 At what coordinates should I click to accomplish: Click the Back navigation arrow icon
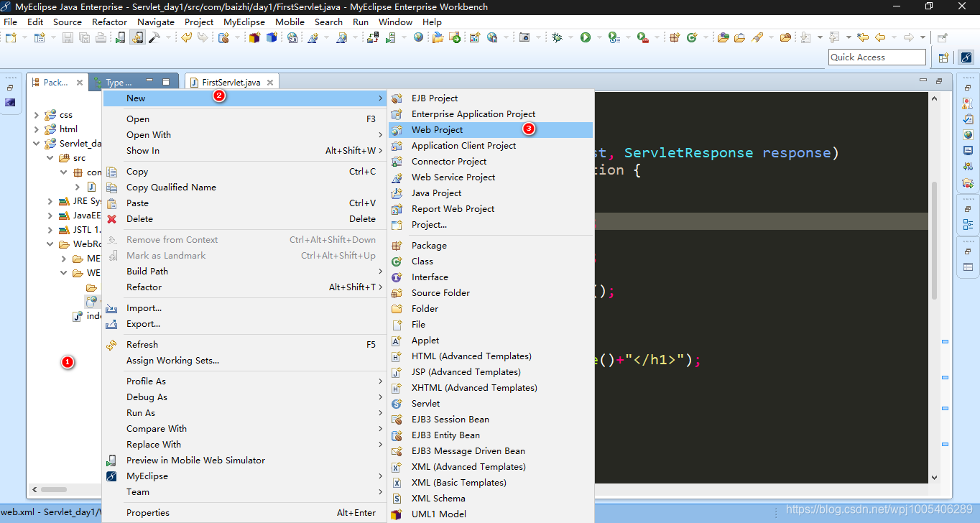coord(880,37)
